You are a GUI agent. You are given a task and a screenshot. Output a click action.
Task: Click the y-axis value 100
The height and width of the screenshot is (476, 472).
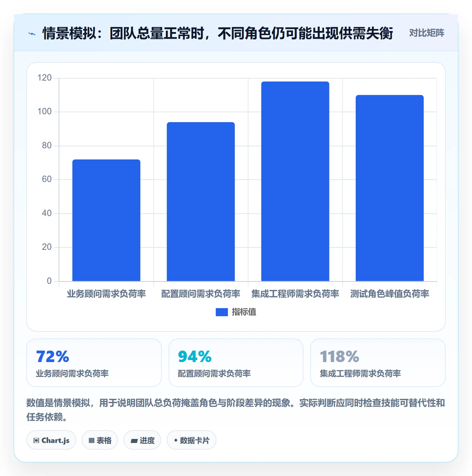pyautogui.click(x=45, y=112)
